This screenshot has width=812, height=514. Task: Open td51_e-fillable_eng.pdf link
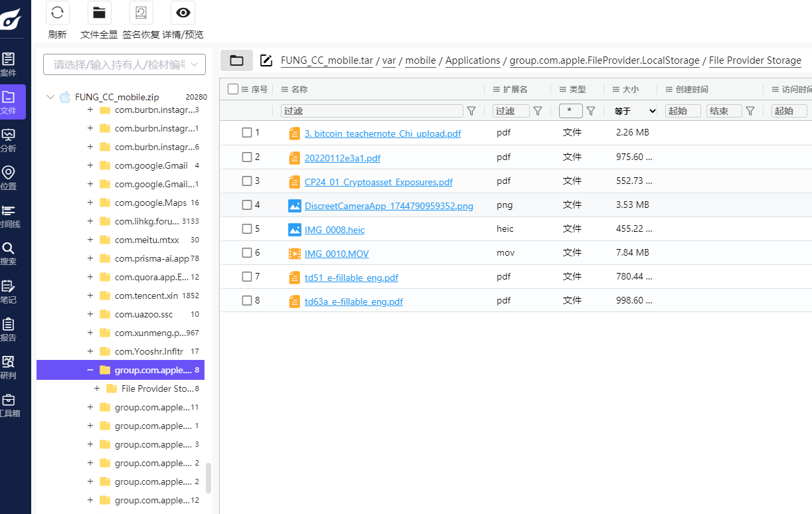point(351,278)
